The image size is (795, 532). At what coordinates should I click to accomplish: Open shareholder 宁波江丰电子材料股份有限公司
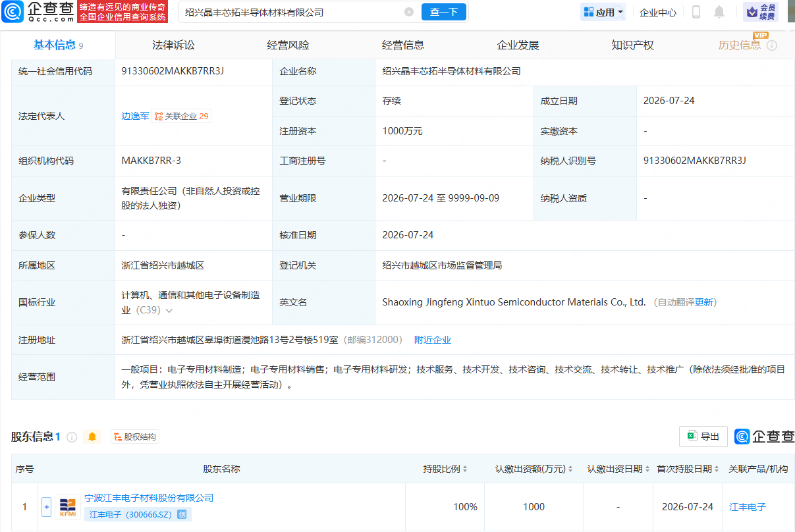tap(149, 498)
